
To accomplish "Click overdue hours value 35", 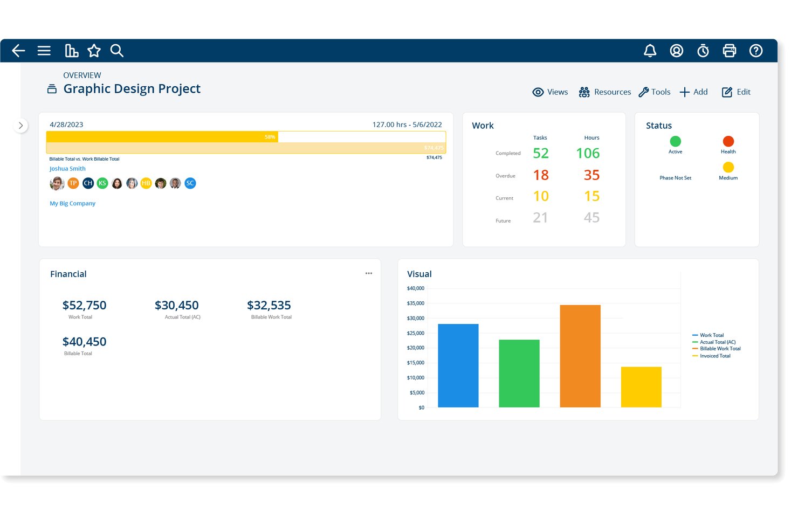I will [591, 175].
